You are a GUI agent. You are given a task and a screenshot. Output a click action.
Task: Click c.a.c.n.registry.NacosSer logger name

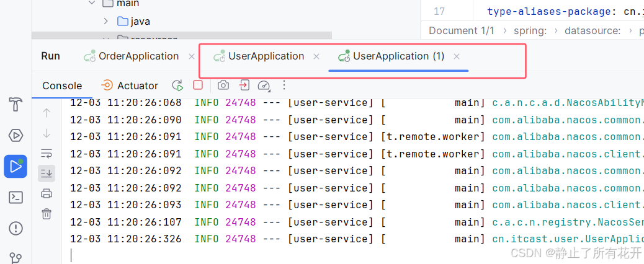(x=568, y=222)
